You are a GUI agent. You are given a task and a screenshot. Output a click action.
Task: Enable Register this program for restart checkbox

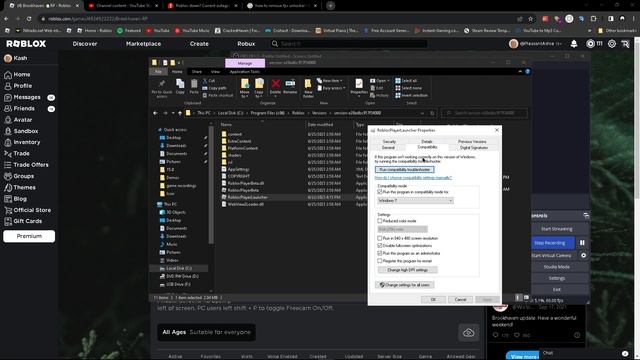pos(380,261)
